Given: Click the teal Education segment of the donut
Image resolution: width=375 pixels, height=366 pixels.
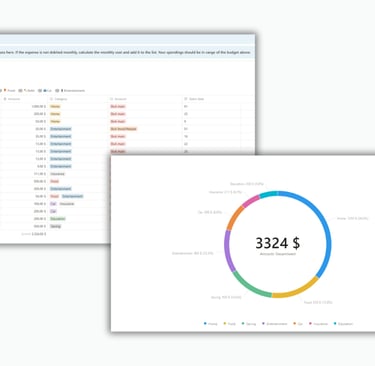Looking at the screenshot, I should tap(268, 194).
